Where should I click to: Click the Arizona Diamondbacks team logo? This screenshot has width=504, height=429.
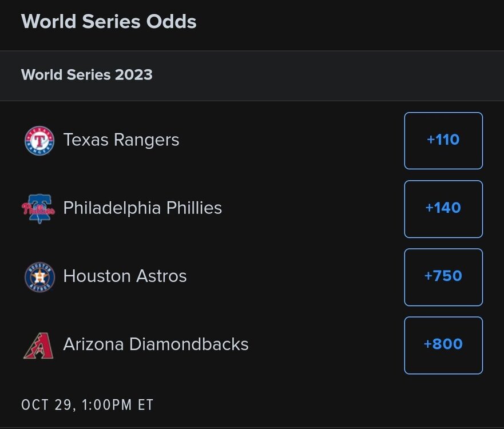[x=39, y=345]
